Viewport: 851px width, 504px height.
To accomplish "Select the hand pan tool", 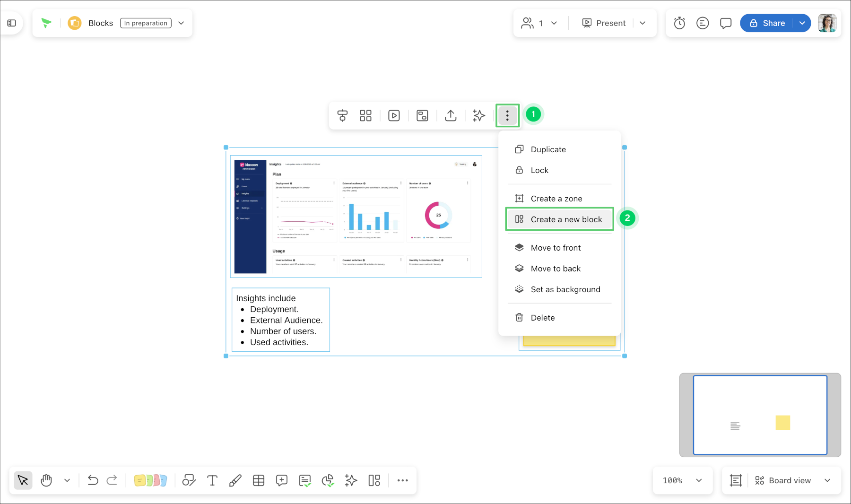I will (46, 480).
